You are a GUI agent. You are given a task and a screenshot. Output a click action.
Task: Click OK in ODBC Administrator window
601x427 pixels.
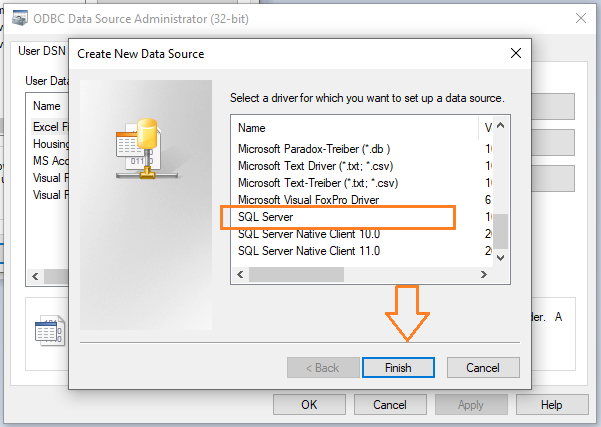[309, 405]
